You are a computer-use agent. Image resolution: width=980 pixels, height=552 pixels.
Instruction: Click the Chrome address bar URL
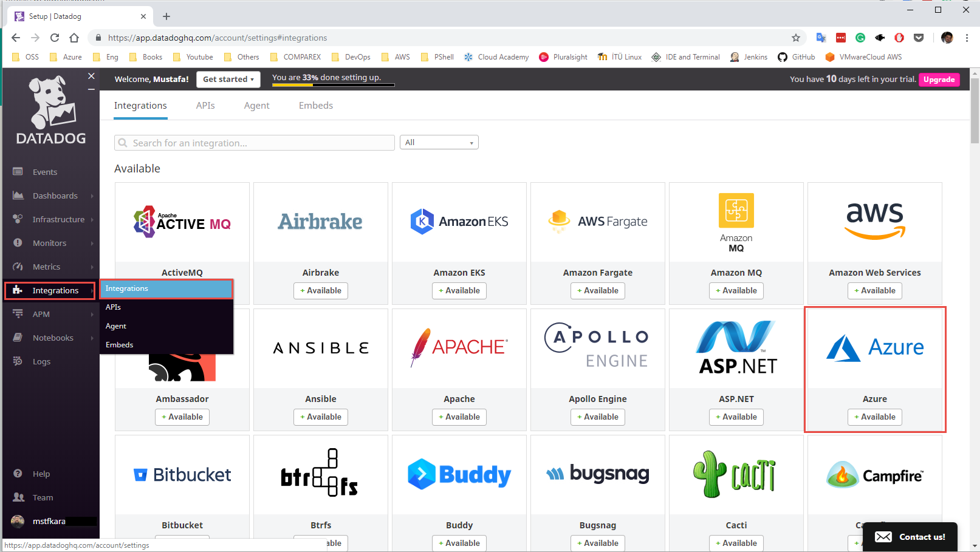coord(218,38)
